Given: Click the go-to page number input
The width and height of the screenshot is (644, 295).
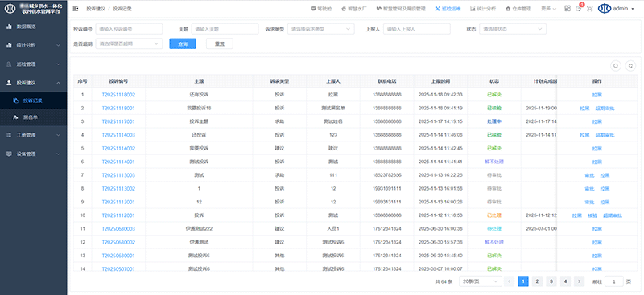Looking at the screenshot, I should pos(614,281).
